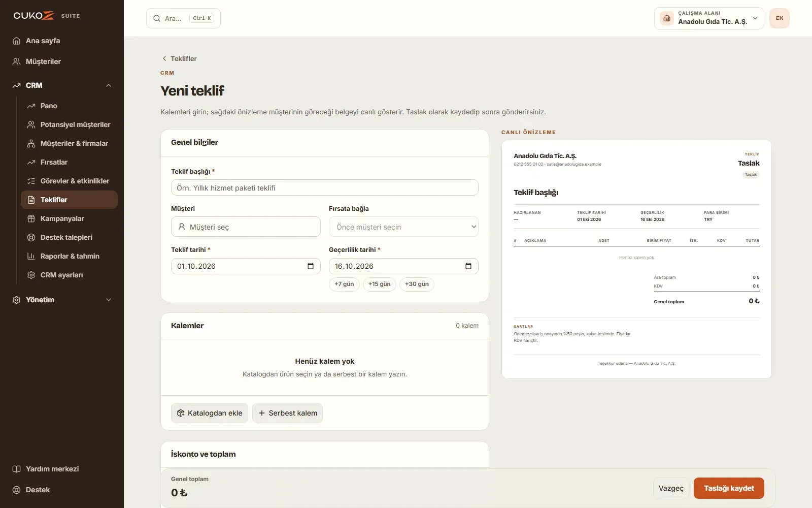Click the Potansiyel müşteriler people icon
Screen dimensions: 812x508
coord(31,124)
